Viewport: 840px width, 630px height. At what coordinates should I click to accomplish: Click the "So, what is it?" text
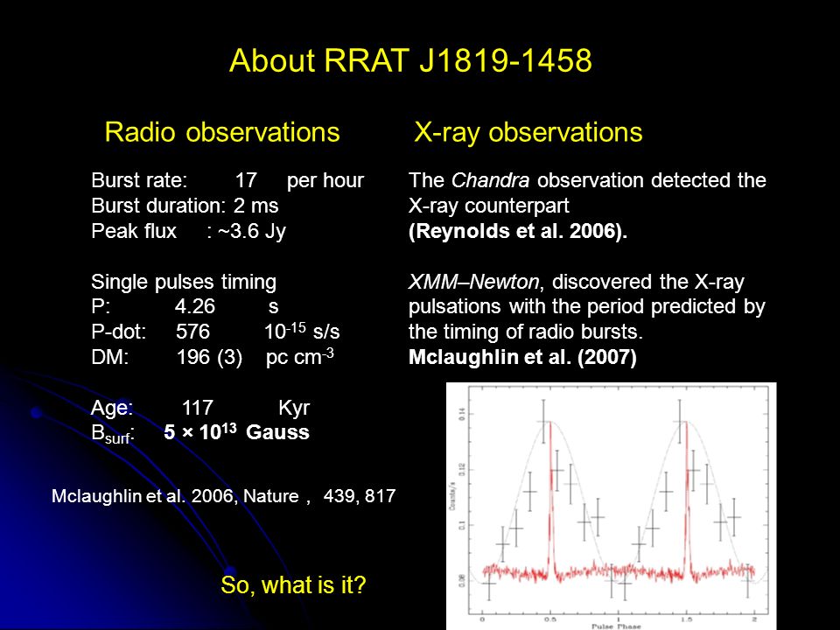coord(294,585)
